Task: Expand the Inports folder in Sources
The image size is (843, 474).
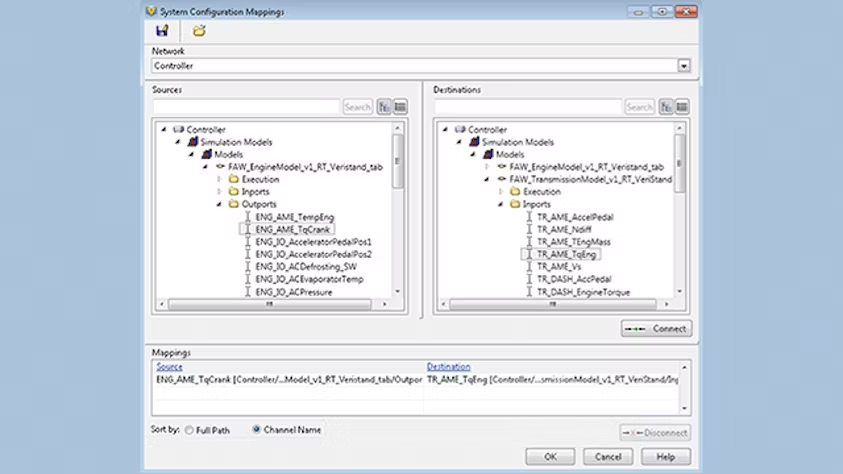Action: pos(220,192)
